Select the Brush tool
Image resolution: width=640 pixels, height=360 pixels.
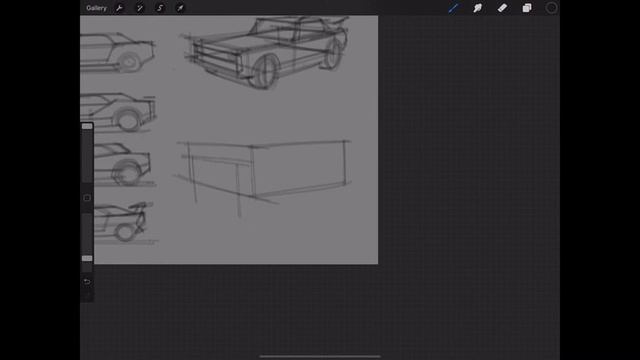[x=453, y=8]
